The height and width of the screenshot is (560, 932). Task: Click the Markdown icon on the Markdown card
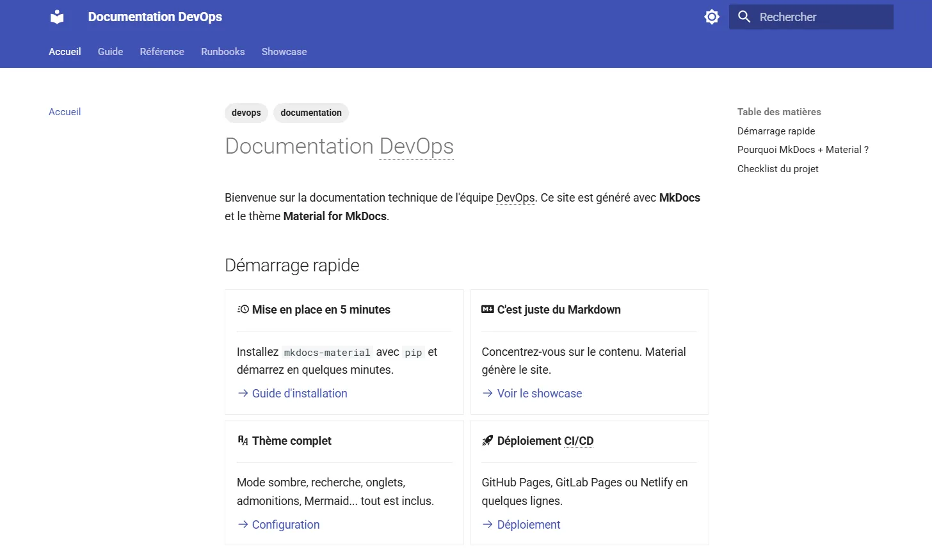click(488, 309)
